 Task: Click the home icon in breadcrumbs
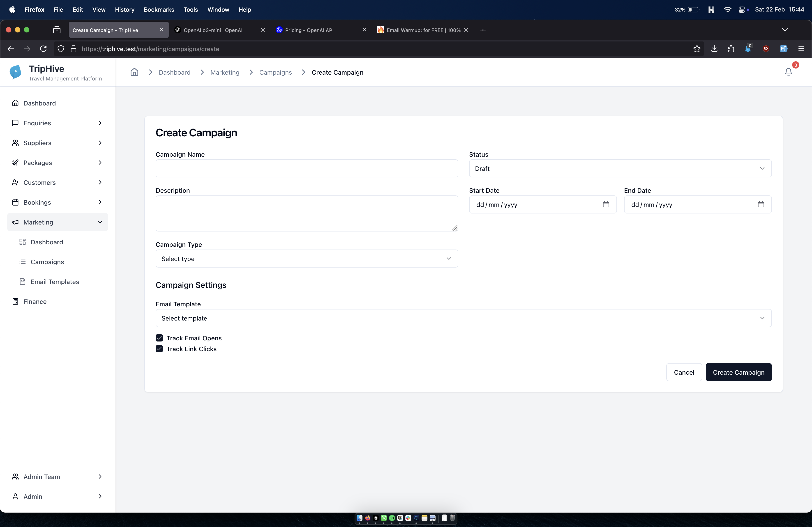[x=134, y=72]
